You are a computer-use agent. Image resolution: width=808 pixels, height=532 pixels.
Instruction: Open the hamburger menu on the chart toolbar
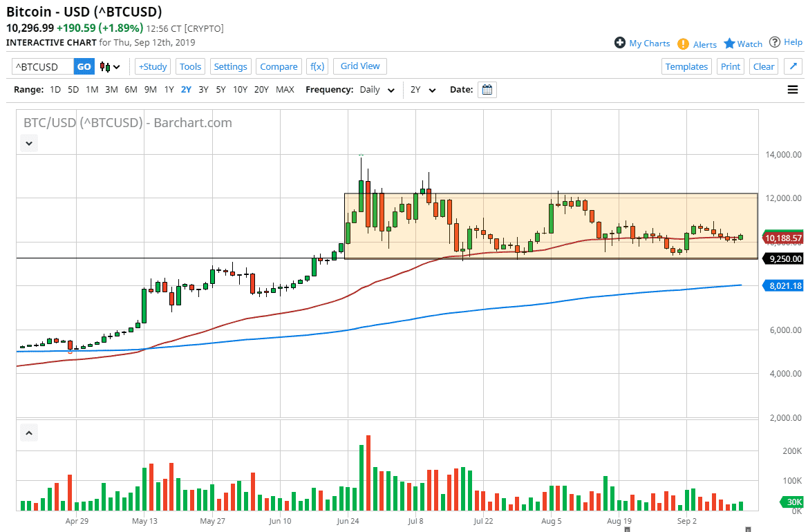point(792,90)
